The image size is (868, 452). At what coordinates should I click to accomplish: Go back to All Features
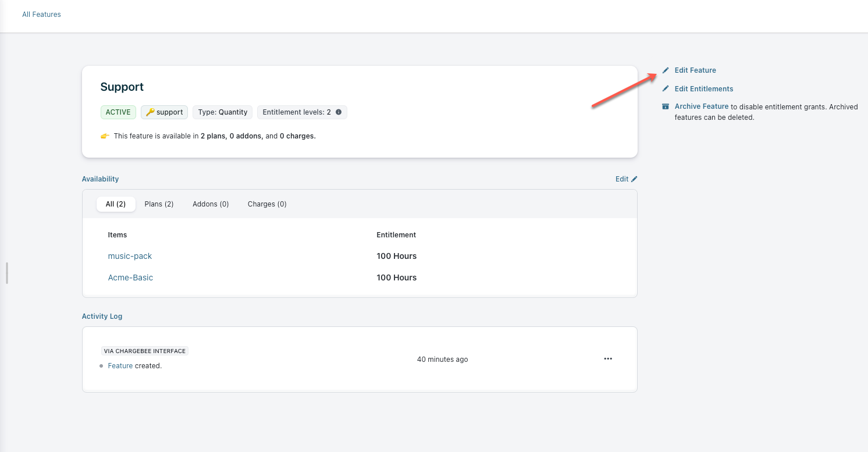point(41,15)
